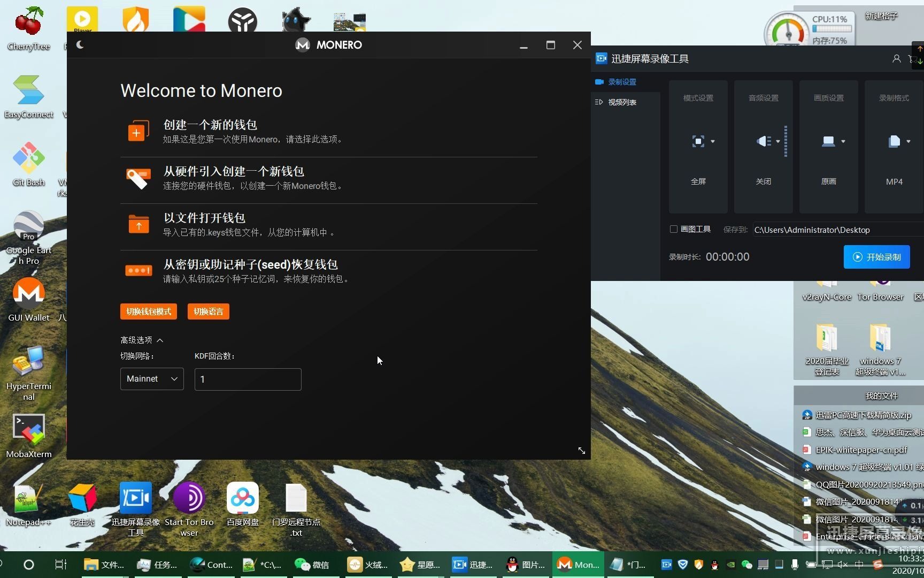Screen dimensions: 924x578
Task: Click the tray microphone icon
Action: (795, 564)
